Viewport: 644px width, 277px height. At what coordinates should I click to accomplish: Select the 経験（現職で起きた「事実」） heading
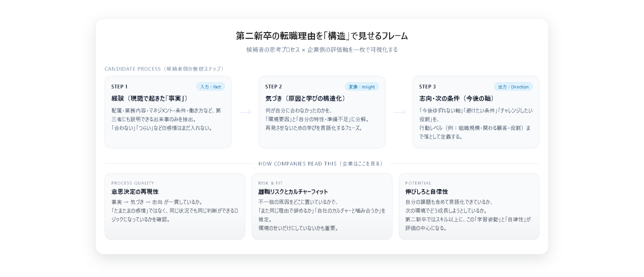[150, 99]
